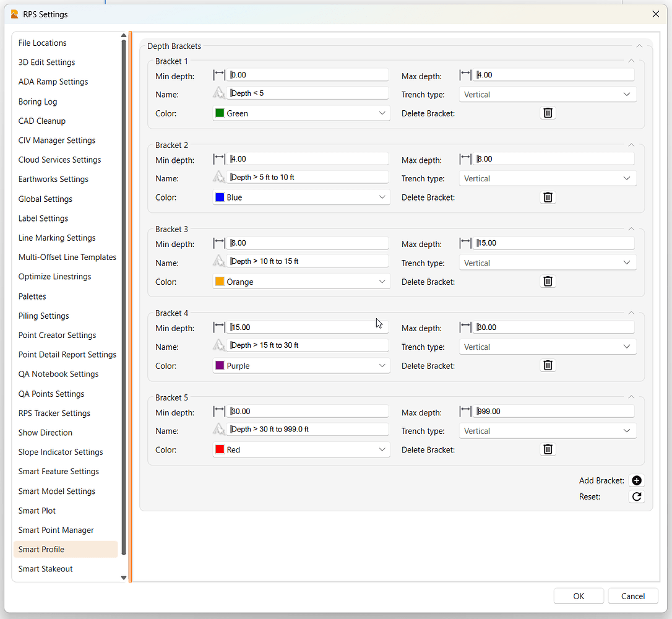Click Bracket 2 Name field 'Depth > 5 ft to 10 ft'
Viewport: 672px width, 619px height.
tap(308, 177)
